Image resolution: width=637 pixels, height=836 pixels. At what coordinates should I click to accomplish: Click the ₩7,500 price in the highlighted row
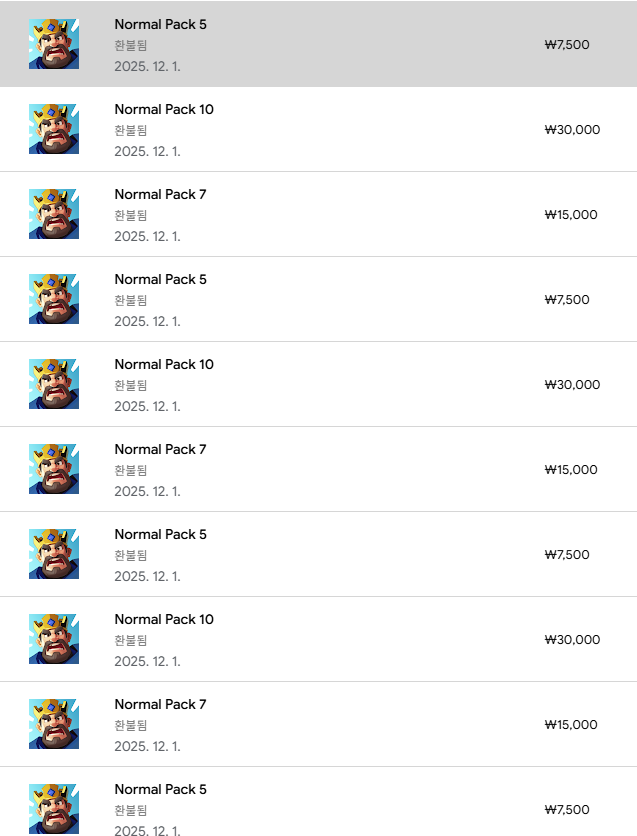pos(567,45)
